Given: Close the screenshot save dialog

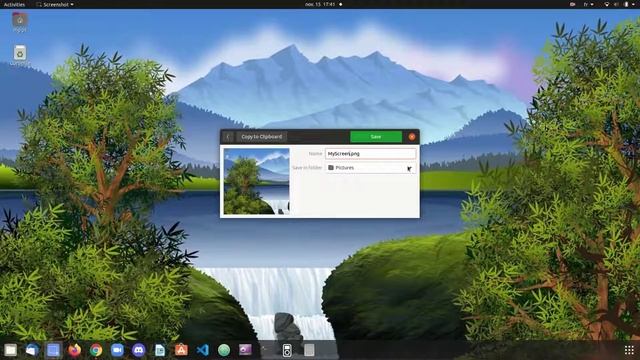Looking at the screenshot, I should (412, 137).
